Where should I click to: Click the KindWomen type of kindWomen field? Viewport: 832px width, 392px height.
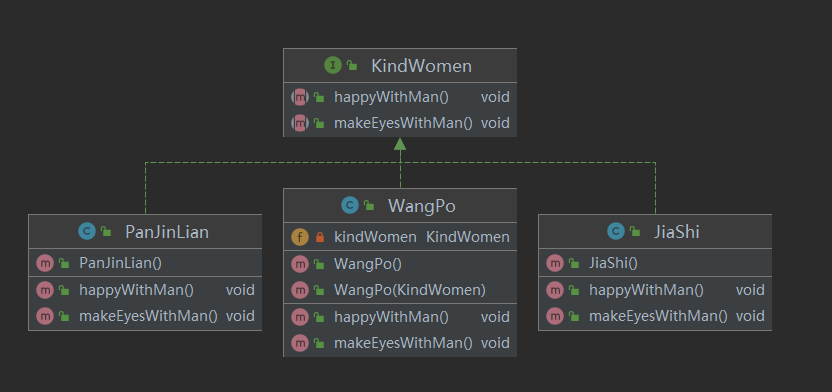coord(468,237)
